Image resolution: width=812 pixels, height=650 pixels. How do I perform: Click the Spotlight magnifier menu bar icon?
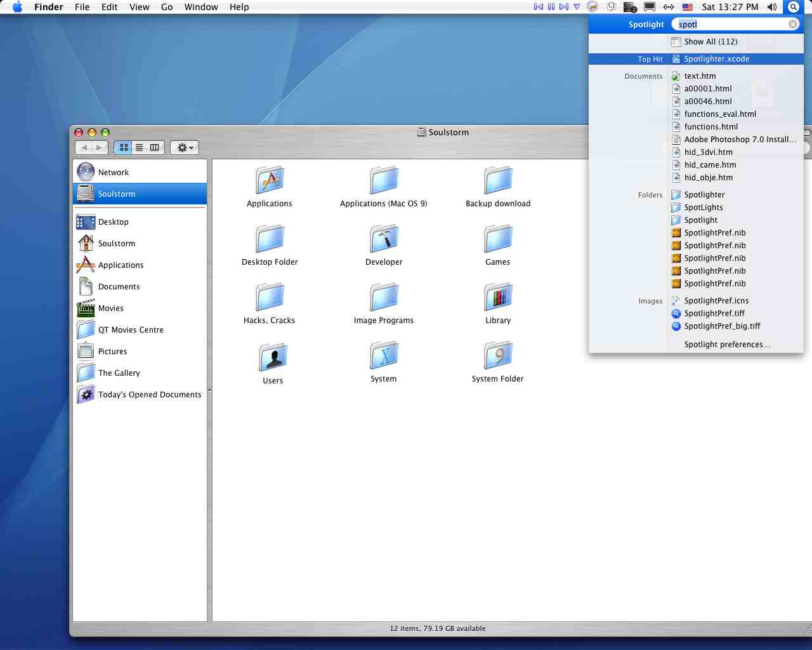(793, 7)
